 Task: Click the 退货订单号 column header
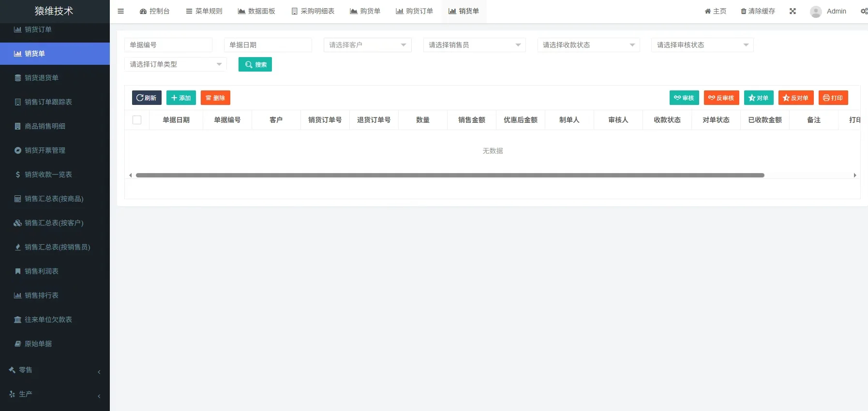[x=374, y=120]
